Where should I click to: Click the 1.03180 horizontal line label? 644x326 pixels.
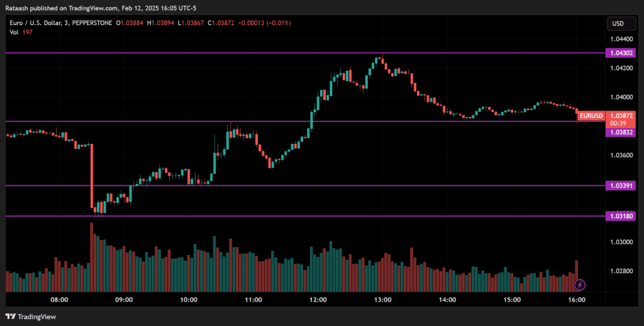(x=621, y=216)
